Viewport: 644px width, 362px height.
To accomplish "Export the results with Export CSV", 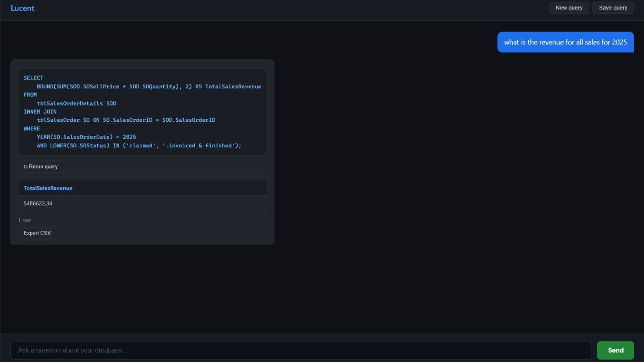I will pos(37,233).
